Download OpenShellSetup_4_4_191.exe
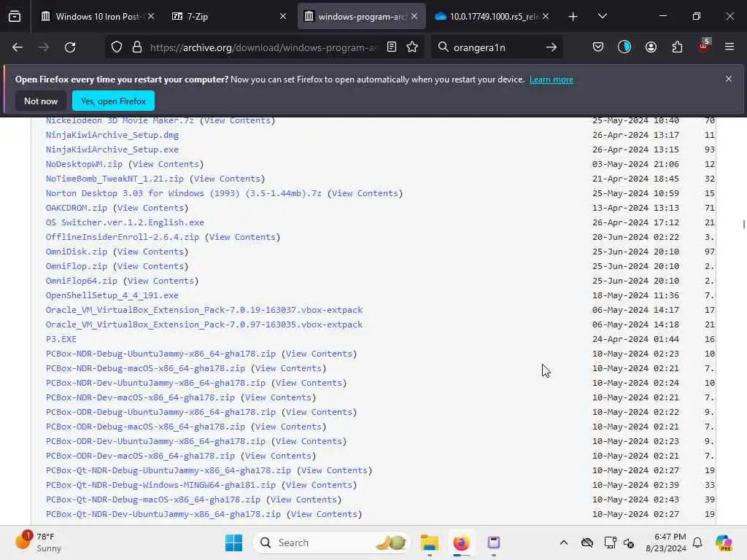Screen dimensions: 747x560 (112, 295)
